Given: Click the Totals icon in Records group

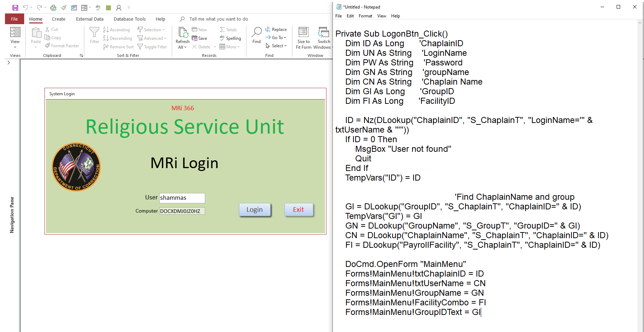Looking at the screenshot, I should pyautogui.click(x=228, y=30).
